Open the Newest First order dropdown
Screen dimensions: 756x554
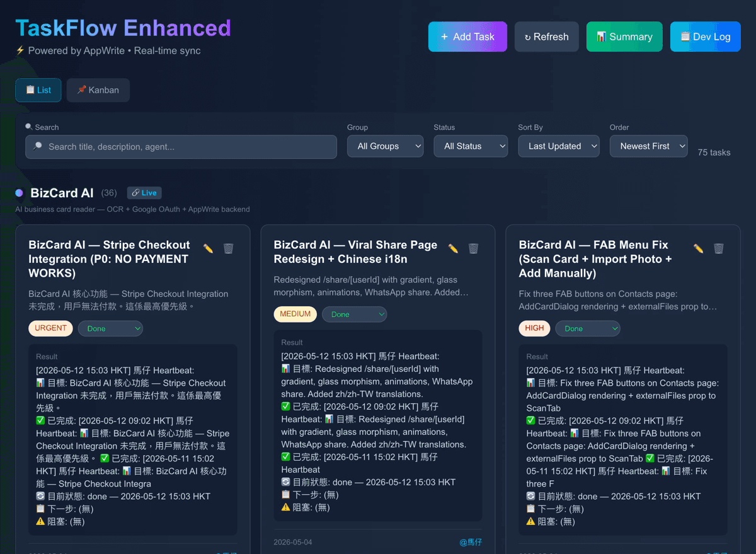[649, 146]
